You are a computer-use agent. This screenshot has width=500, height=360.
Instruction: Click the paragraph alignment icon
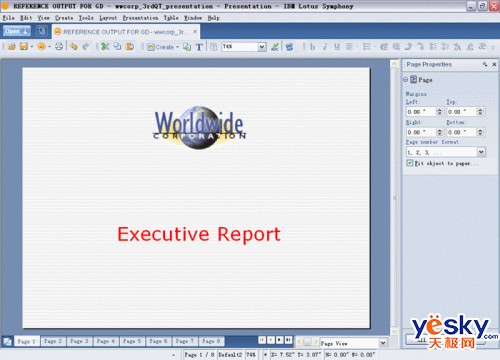click(349, 47)
